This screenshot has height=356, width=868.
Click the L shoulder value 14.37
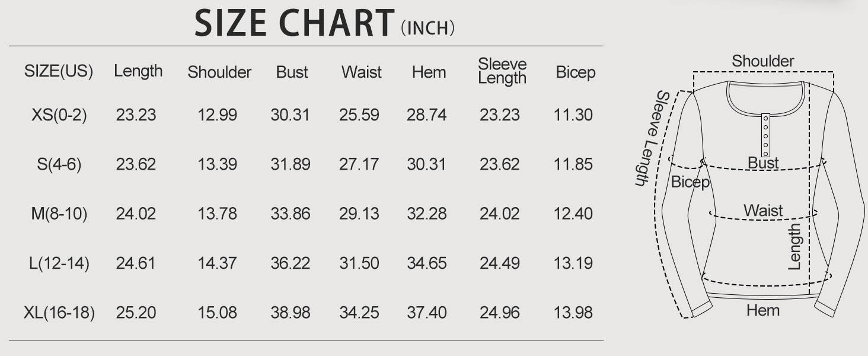[218, 263]
